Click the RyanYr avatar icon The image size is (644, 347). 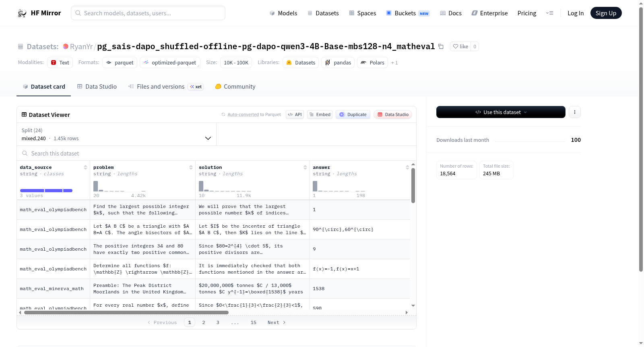point(66,46)
